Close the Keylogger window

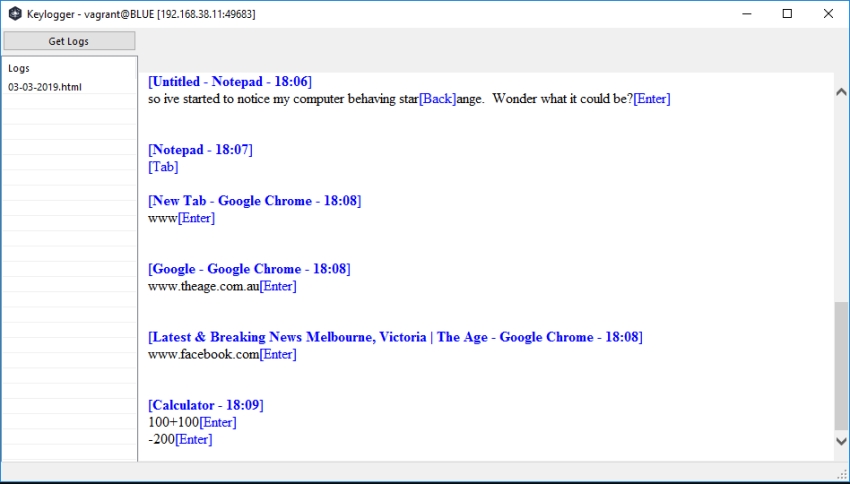pyautogui.click(x=828, y=14)
